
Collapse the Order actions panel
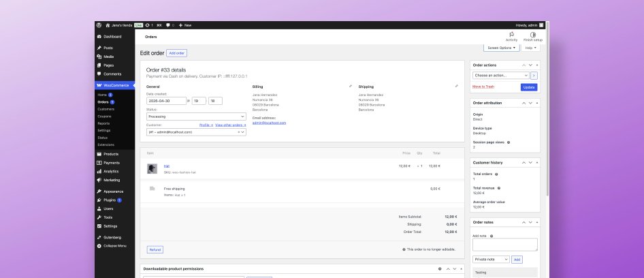pos(537,65)
